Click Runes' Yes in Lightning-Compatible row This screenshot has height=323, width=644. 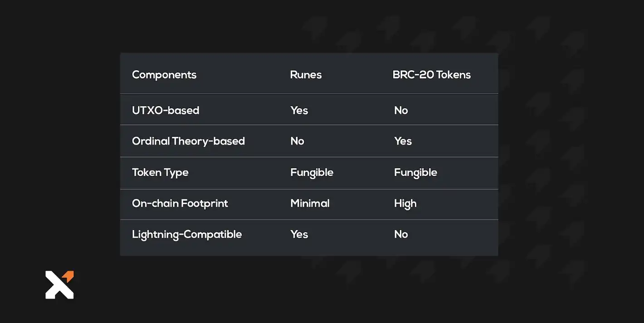coord(299,234)
